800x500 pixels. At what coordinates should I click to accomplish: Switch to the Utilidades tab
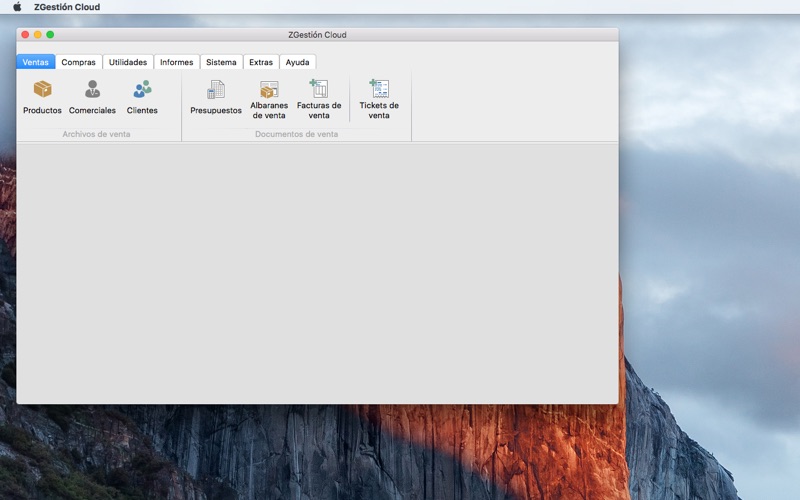point(128,62)
